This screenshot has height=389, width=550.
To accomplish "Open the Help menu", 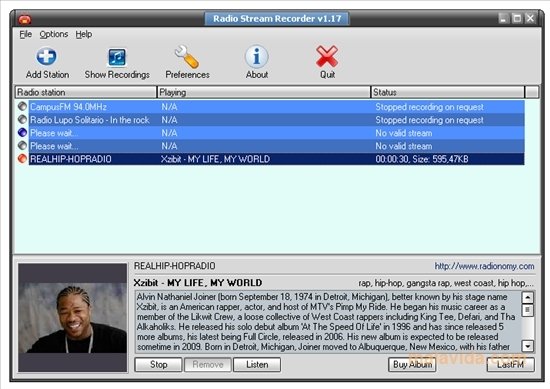I will [x=84, y=34].
